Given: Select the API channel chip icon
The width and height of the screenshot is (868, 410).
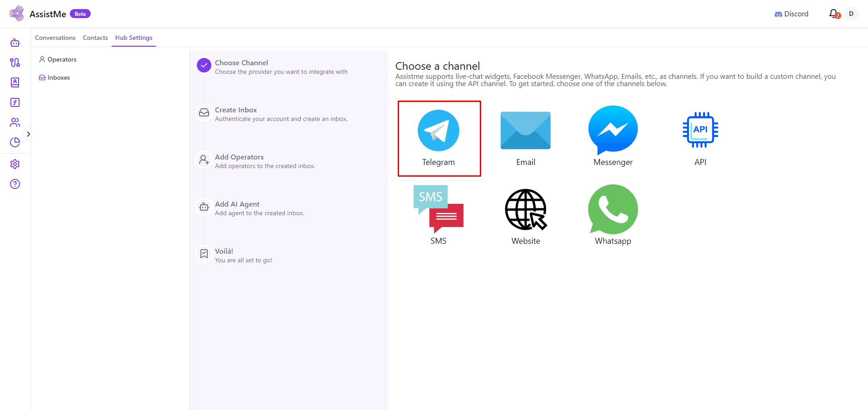Looking at the screenshot, I should coord(700,130).
